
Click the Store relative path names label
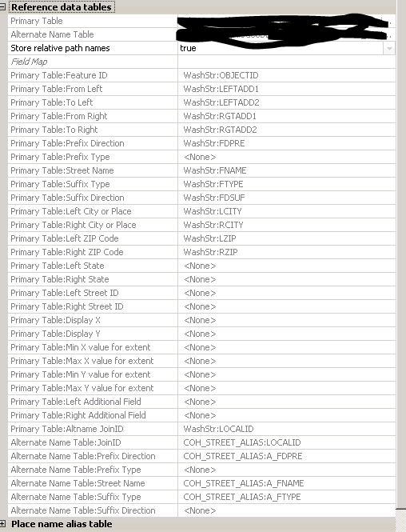(x=60, y=48)
